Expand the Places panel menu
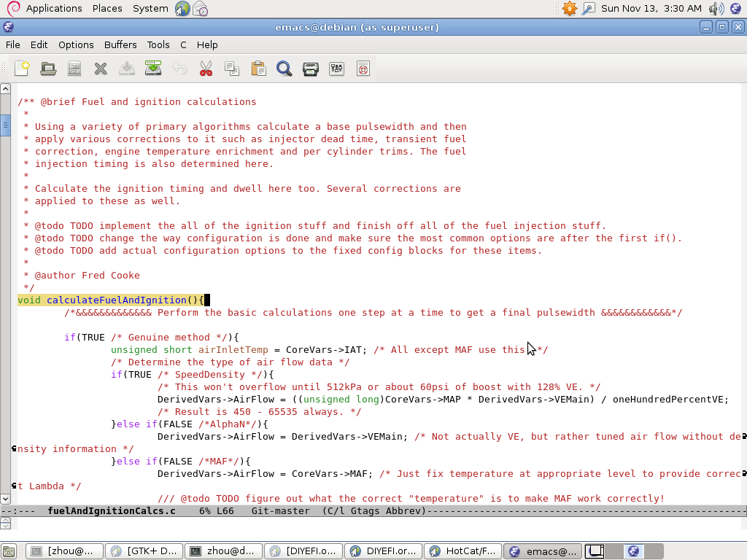747x560 pixels. (107, 8)
